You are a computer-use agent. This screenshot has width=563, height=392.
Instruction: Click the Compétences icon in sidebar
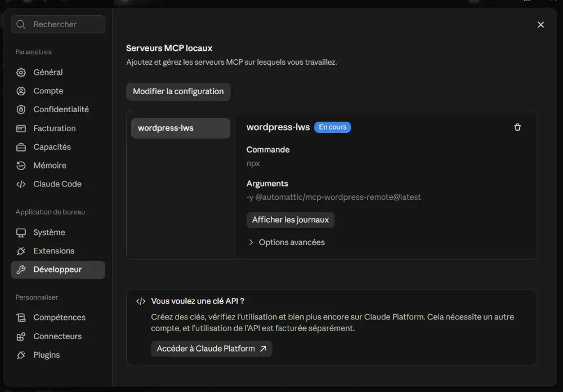[x=21, y=318]
